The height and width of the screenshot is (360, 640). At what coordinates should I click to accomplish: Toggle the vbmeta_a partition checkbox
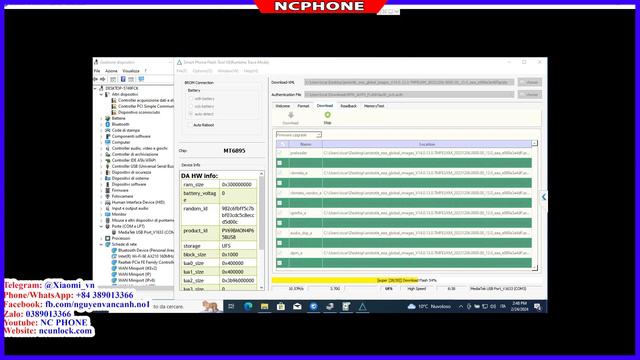tap(280, 173)
